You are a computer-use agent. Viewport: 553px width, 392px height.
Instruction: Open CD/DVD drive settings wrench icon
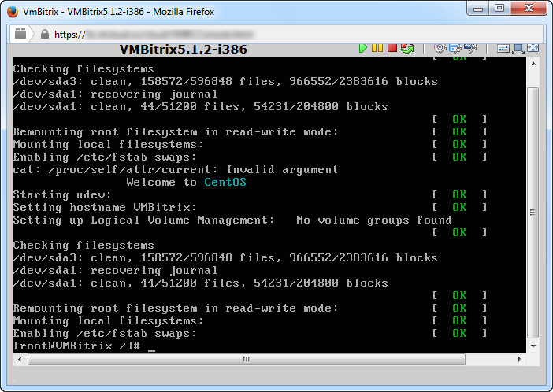(x=440, y=48)
